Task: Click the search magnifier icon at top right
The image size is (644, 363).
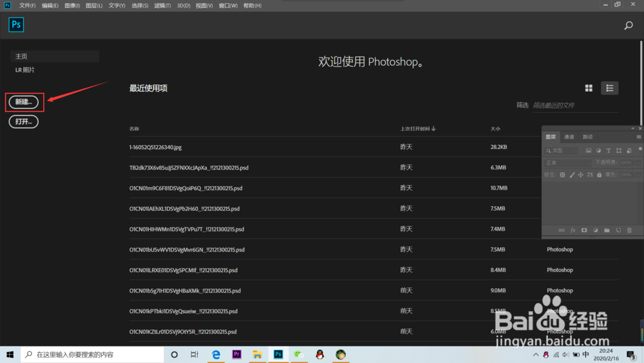Action: pyautogui.click(x=629, y=26)
